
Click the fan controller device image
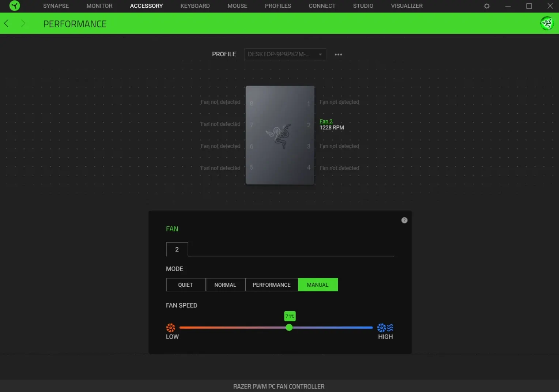280,135
